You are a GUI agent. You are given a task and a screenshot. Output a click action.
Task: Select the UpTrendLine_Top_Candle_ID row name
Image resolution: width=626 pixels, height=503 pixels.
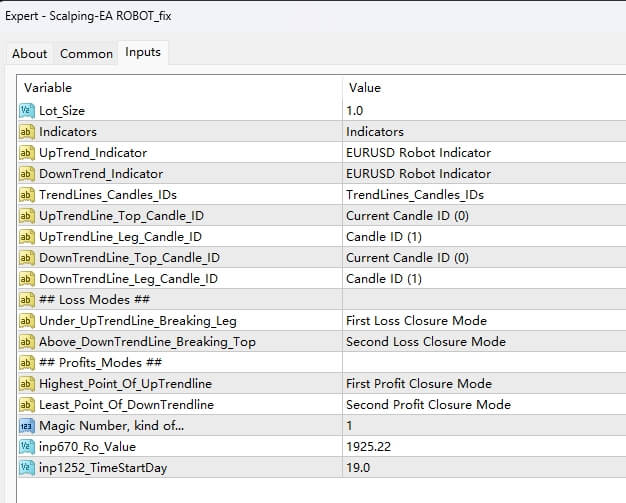[x=121, y=215]
